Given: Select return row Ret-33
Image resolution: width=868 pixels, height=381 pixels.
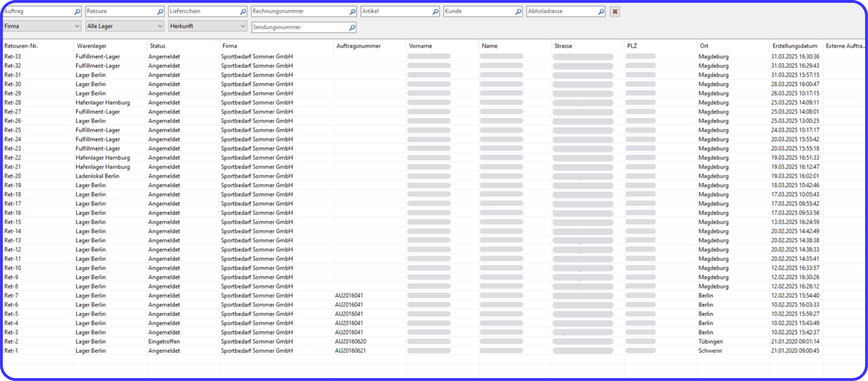Looking at the screenshot, I should [434, 56].
